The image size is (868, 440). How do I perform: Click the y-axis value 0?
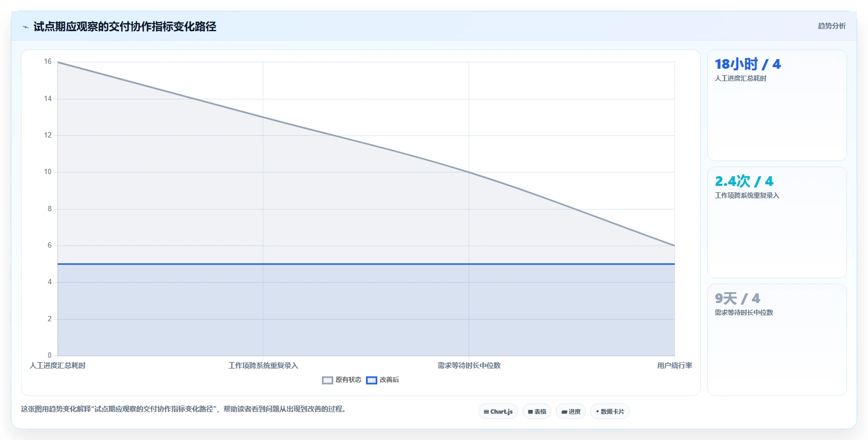(49, 355)
